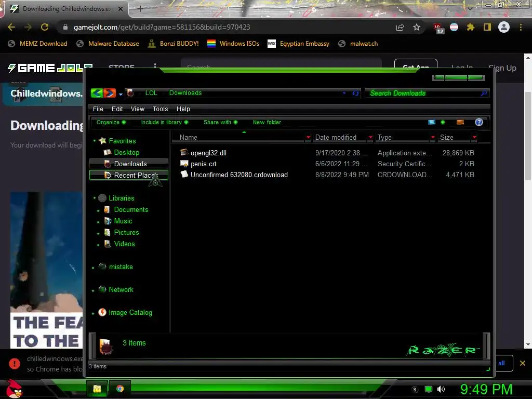Viewport: 532px width, 399px height.
Task: Open the Bonzi BUDDY! bookmark
Action: 173,44
